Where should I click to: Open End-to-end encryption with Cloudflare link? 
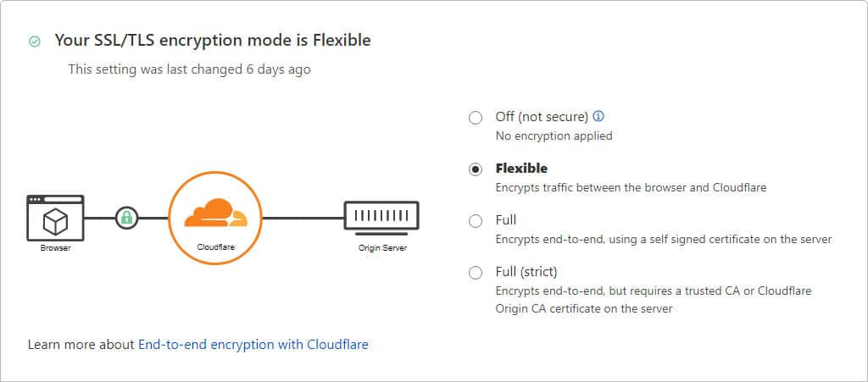(253, 345)
